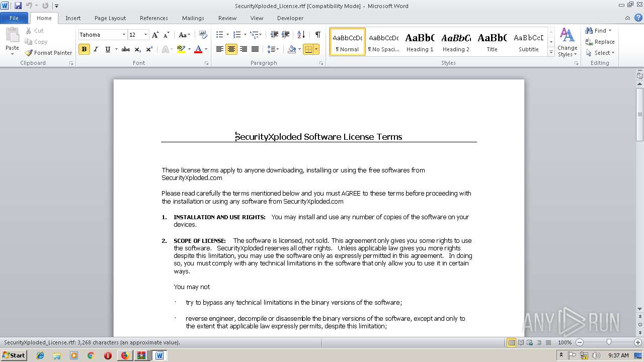Screen dimensions: 644x362
Task: Open the Font dialog launcher
Action: [206, 63]
